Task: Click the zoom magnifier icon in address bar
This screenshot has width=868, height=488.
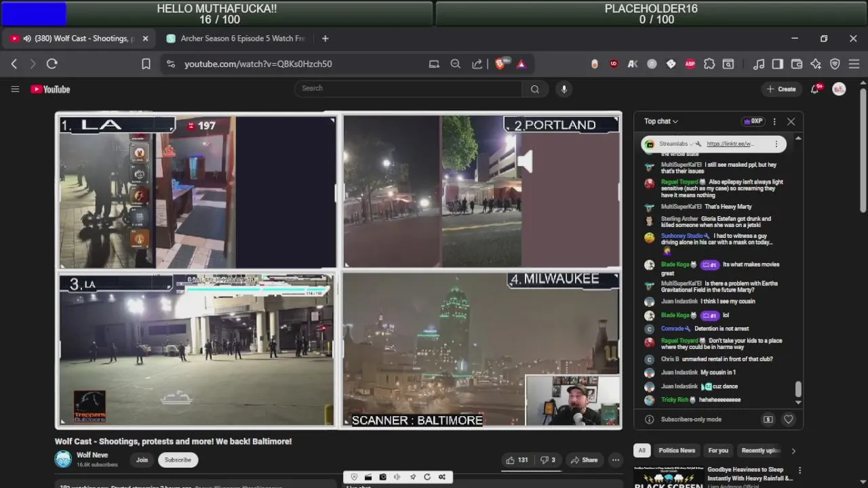Action: pyautogui.click(x=456, y=64)
